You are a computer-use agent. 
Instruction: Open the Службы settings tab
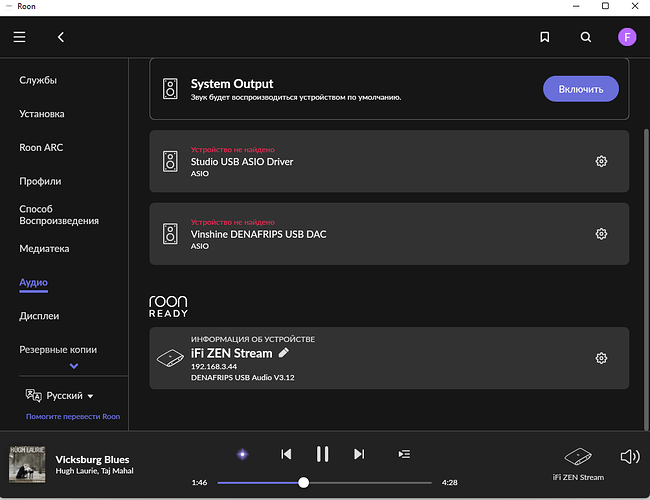pos(38,80)
